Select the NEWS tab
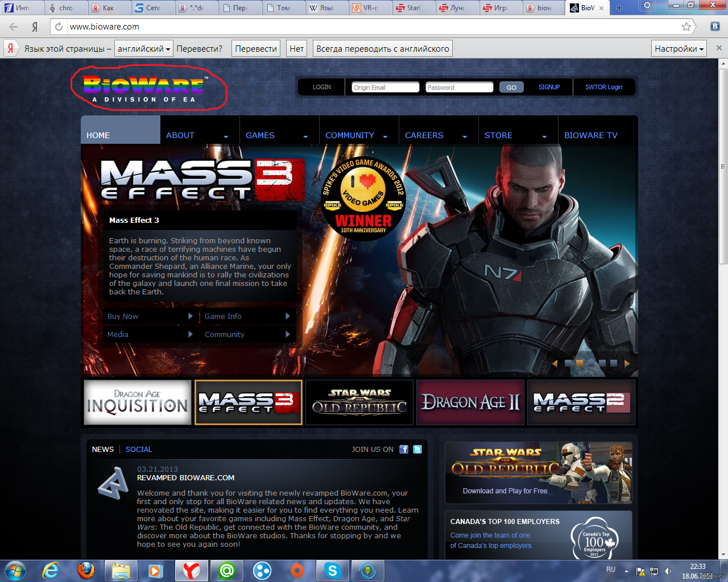This screenshot has height=582, width=728. (x=103, y=449)
